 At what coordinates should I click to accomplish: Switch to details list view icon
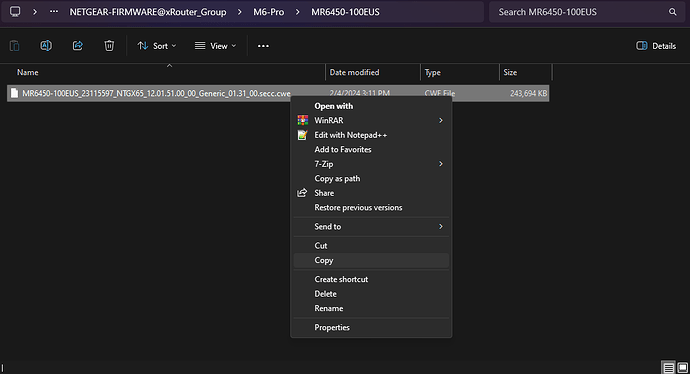pos(668,367)
